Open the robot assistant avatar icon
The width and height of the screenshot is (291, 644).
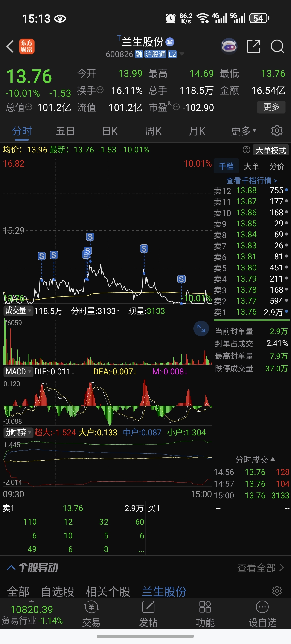[x=229, y=46]
